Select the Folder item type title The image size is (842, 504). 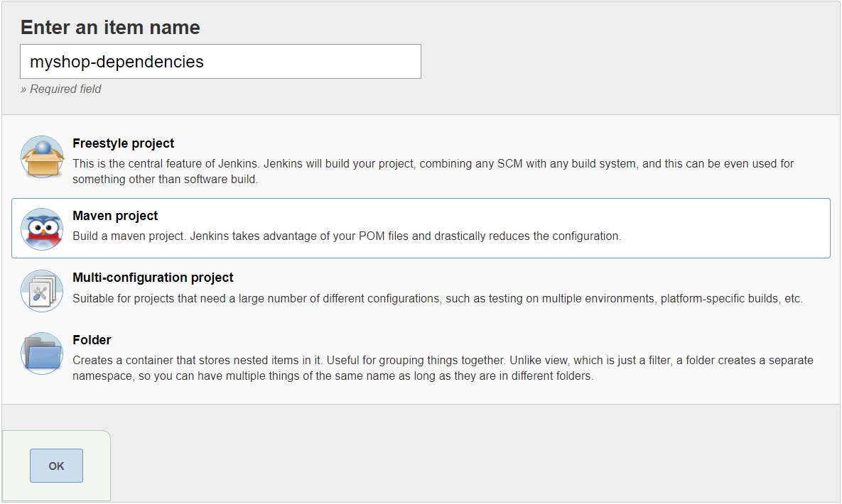(x=92, y=340)
